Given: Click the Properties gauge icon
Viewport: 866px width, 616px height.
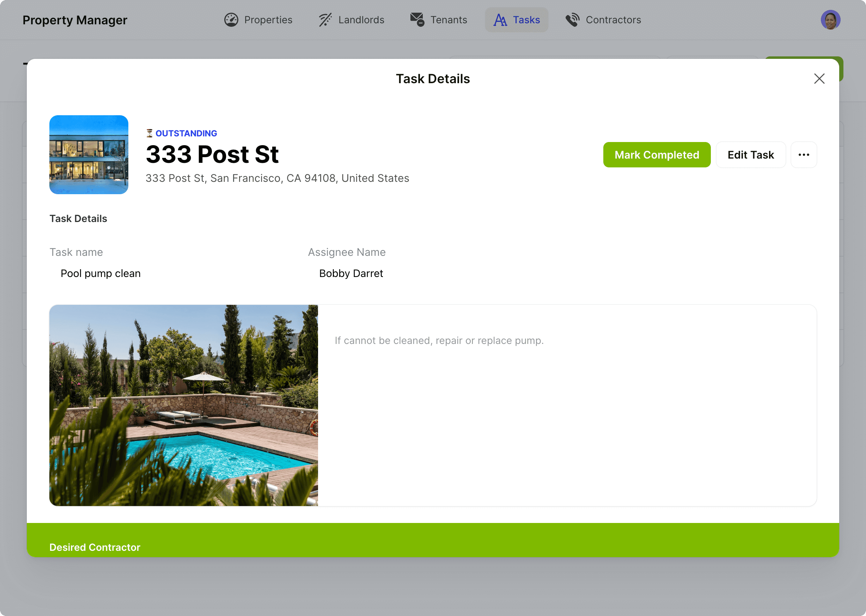Looking at the screenshot, I should point(231,20).
